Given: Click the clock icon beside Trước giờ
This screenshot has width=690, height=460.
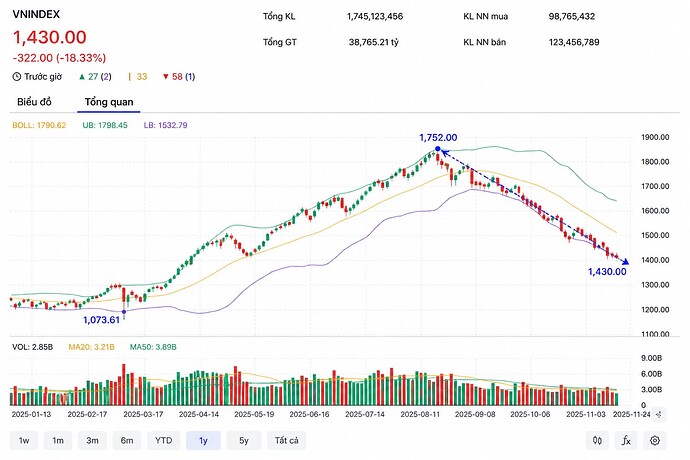Looking at the screenshot, I should (x=16, y=77).
